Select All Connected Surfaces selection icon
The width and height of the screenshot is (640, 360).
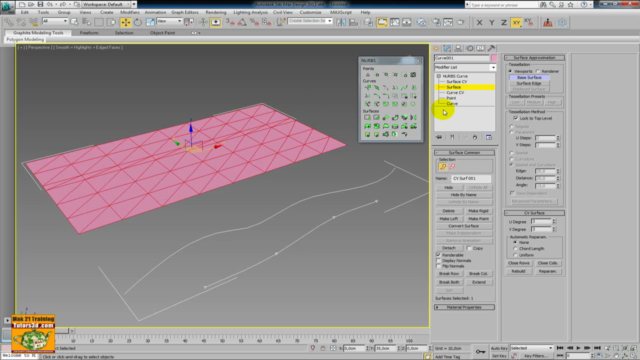click(x=452, y=167)
